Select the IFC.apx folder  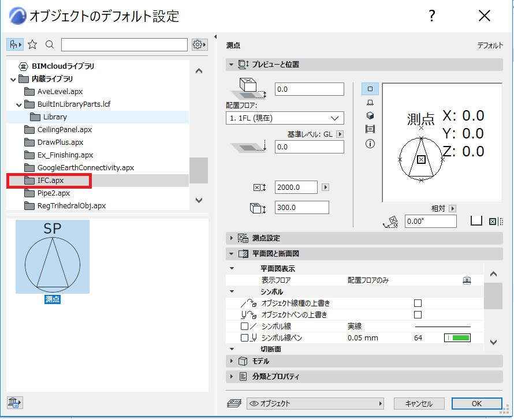click(49, 181)
